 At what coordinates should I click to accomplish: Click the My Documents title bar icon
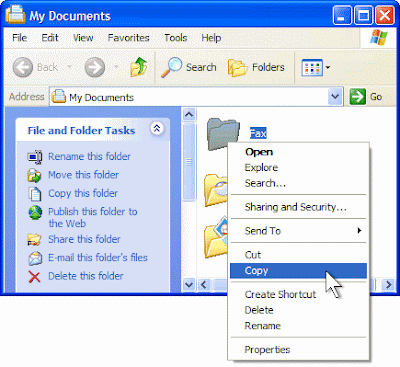[x=15, y=14]
